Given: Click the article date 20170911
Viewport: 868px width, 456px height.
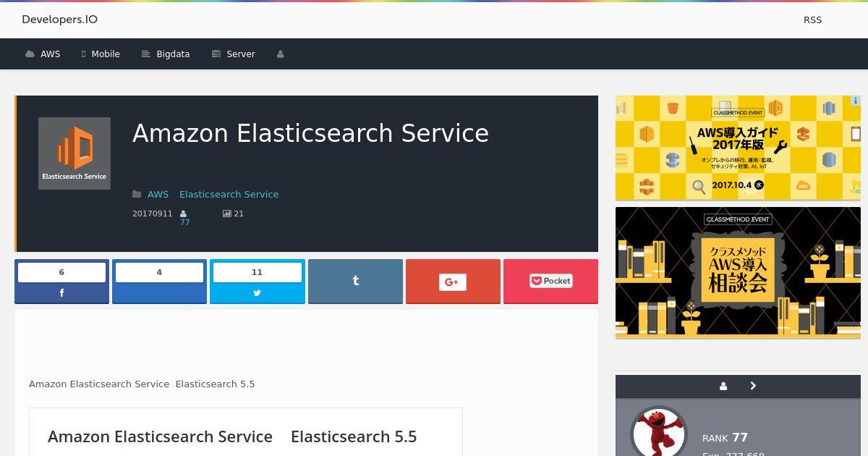Looking at the screenshot, I should [153, 214].
